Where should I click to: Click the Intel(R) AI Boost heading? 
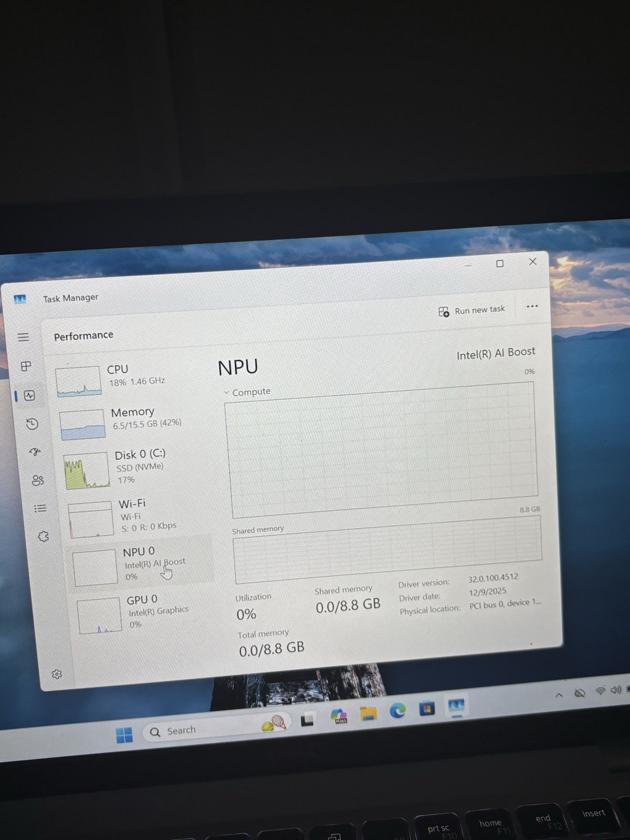(x=496, y=353)
